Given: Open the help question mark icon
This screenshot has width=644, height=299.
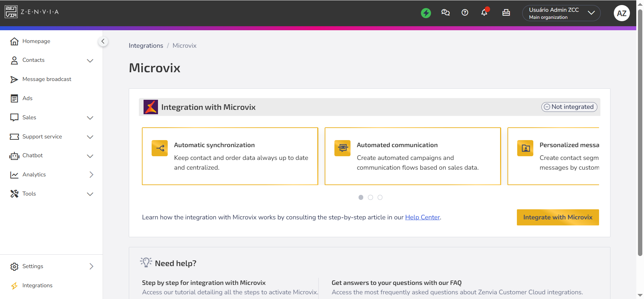Looking at the screenshot, I should coord(465,13).
